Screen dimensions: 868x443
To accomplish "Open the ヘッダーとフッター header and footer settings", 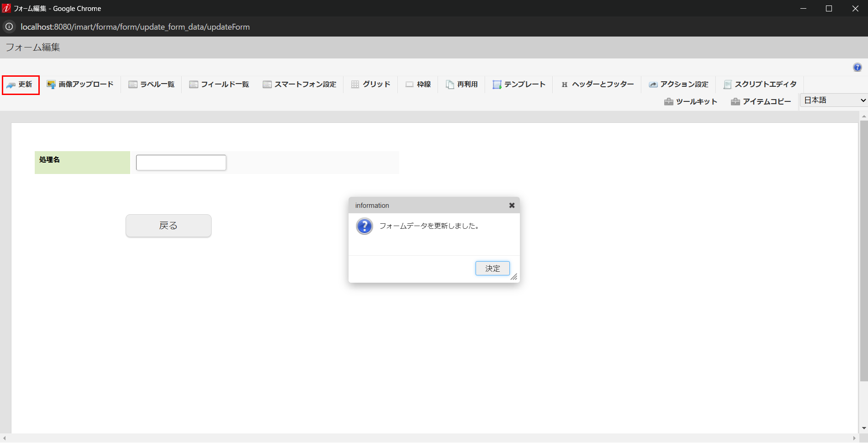I will coord(597,84).
